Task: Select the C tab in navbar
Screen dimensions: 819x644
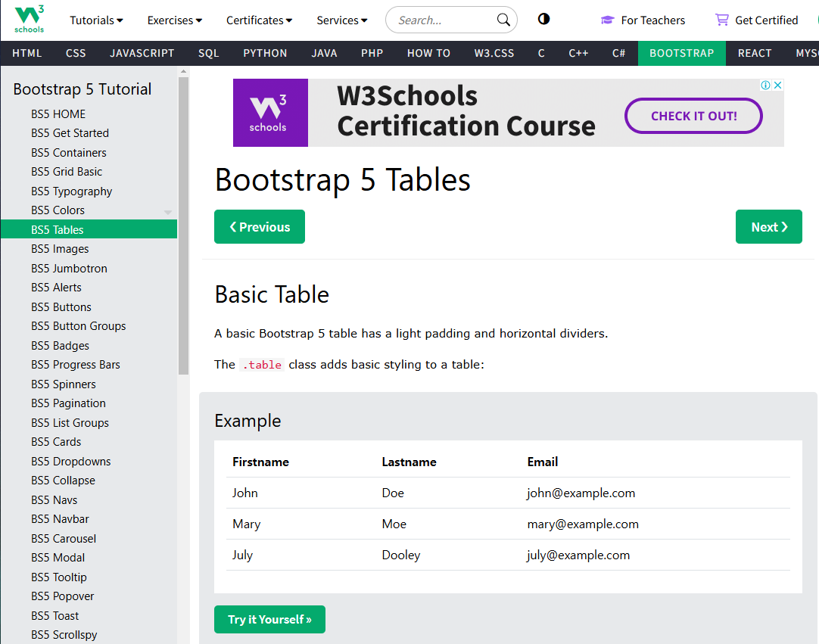Action: tap(541, 53)
